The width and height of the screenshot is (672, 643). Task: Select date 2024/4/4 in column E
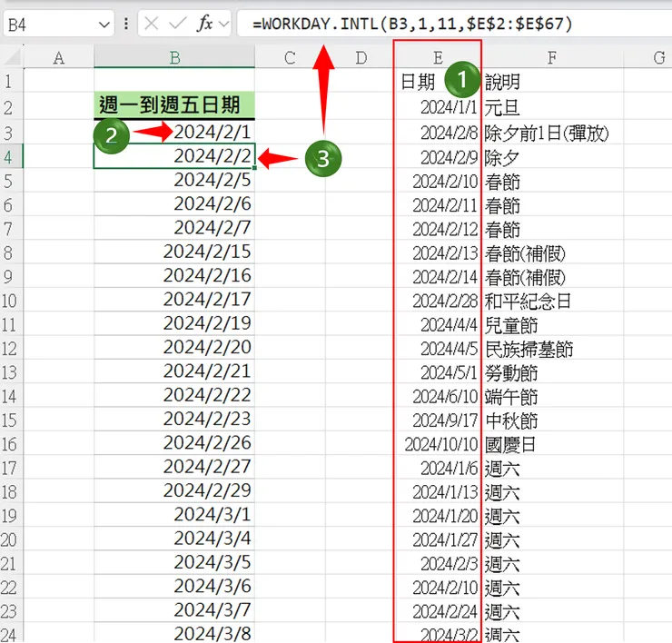(438, 325)
